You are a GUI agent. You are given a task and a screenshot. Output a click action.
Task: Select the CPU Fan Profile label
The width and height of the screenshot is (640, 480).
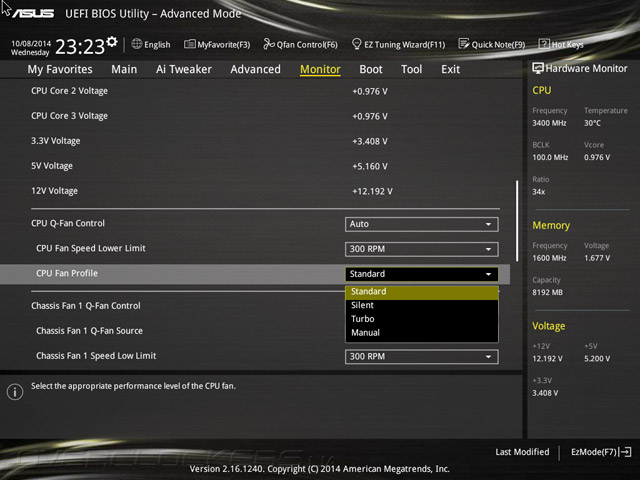point(67,273)
